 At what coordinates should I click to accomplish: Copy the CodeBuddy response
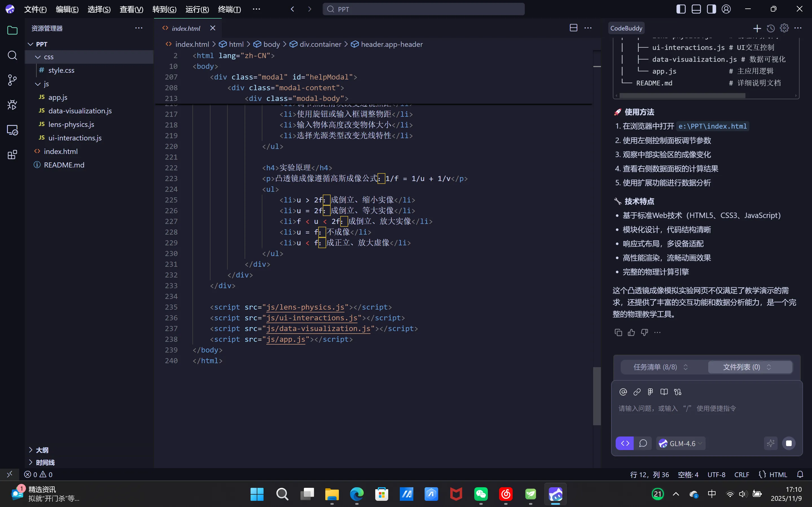tap(618, 332)
